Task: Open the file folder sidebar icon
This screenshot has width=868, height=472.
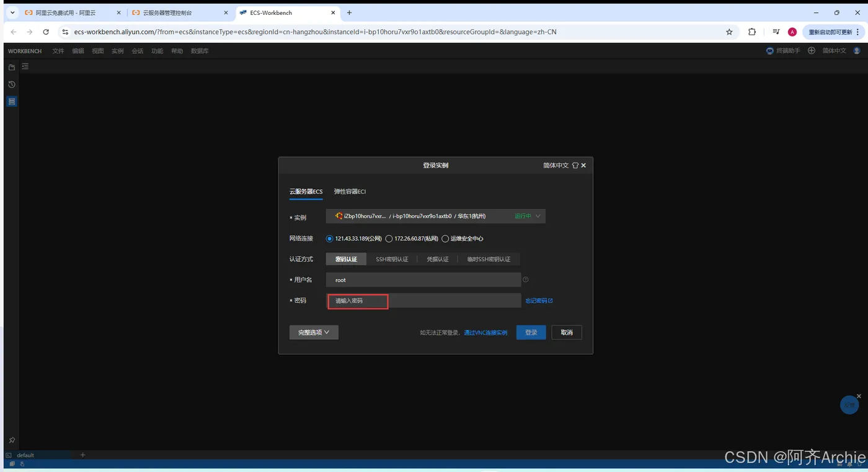Action: pos(12,67)
